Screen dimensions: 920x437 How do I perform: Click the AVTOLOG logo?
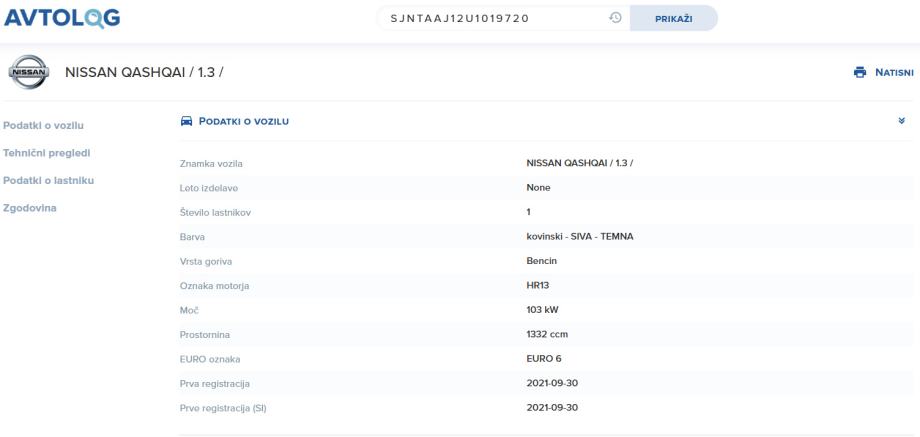coord(62,18)
